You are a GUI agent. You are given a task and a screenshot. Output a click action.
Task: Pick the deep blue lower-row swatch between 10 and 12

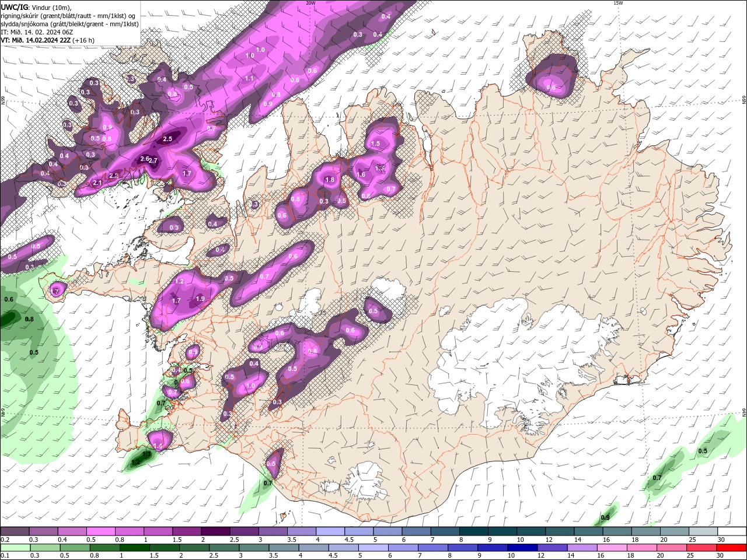tap(522, 548)
